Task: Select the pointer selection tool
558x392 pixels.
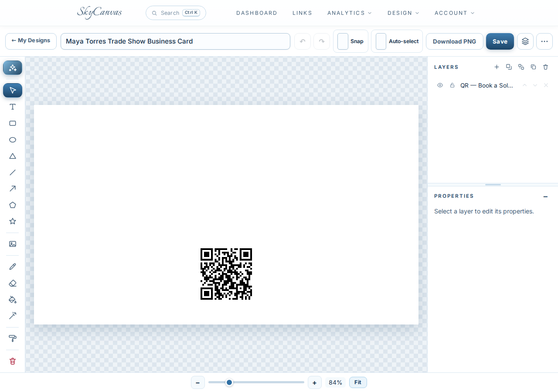Action: (13, 90)
